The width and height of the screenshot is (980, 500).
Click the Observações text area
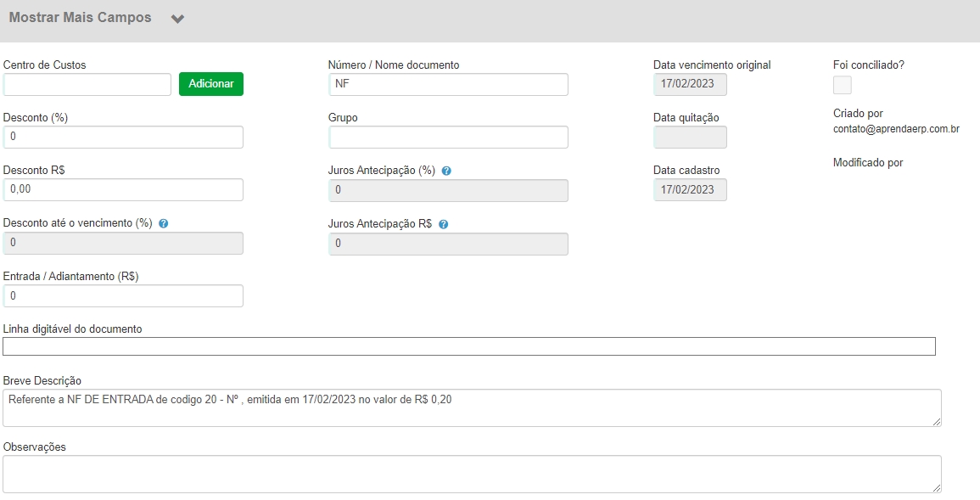[x=472, y=474]
